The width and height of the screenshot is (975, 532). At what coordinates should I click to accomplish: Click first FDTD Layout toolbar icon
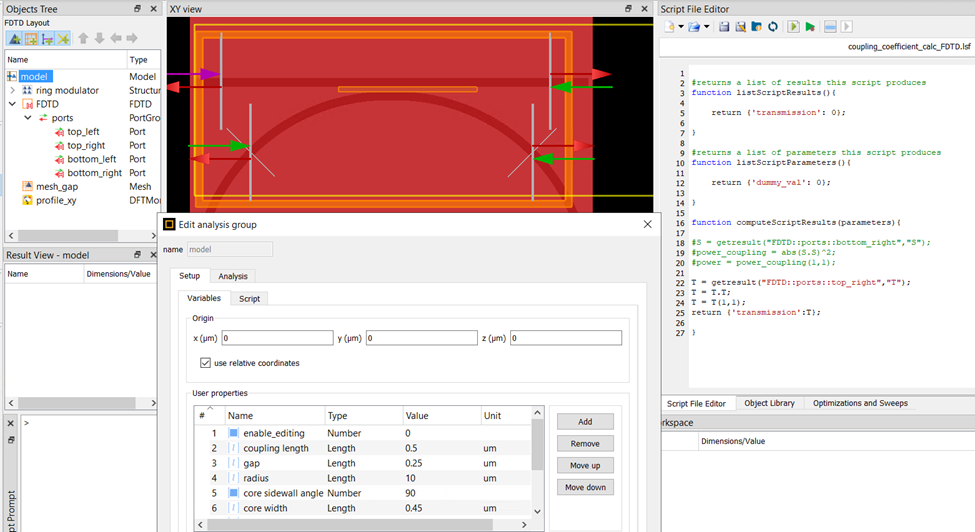pos(14,39)
